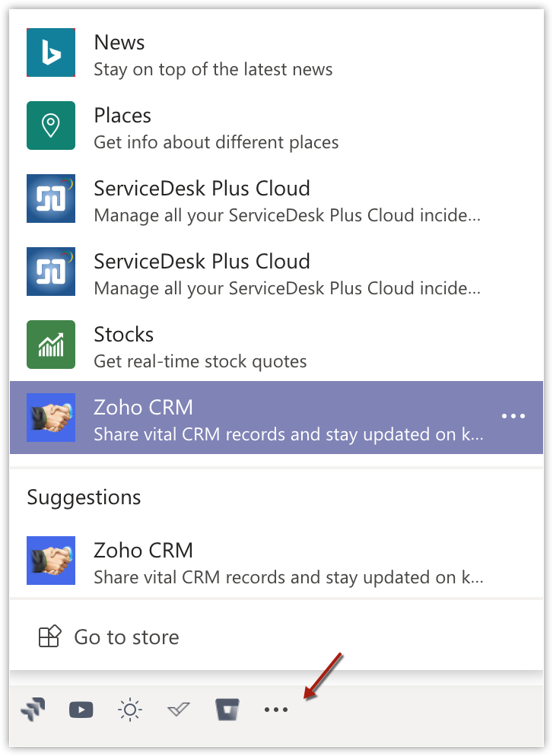Image resolution: width=553 pixels, height=756 pixels.
Task: Open the bottom toolbar more apps ellipsis
Action: (276, 710)
